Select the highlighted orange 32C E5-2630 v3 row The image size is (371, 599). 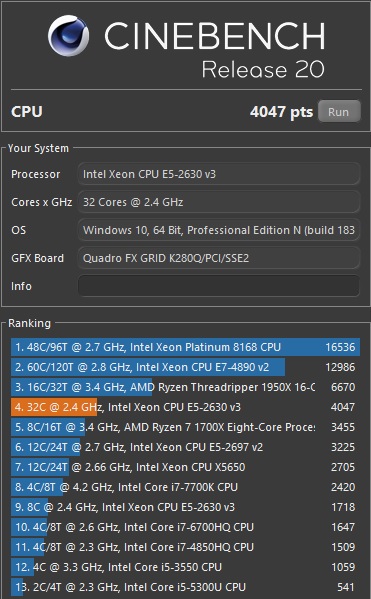click(185, 407)
